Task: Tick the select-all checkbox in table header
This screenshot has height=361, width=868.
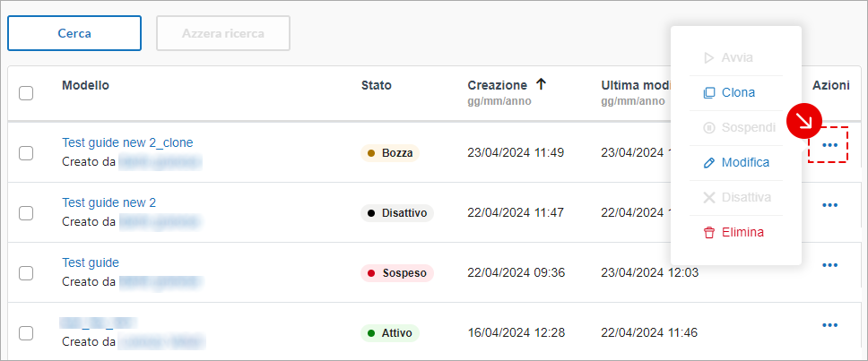Action: pos(26,93)
